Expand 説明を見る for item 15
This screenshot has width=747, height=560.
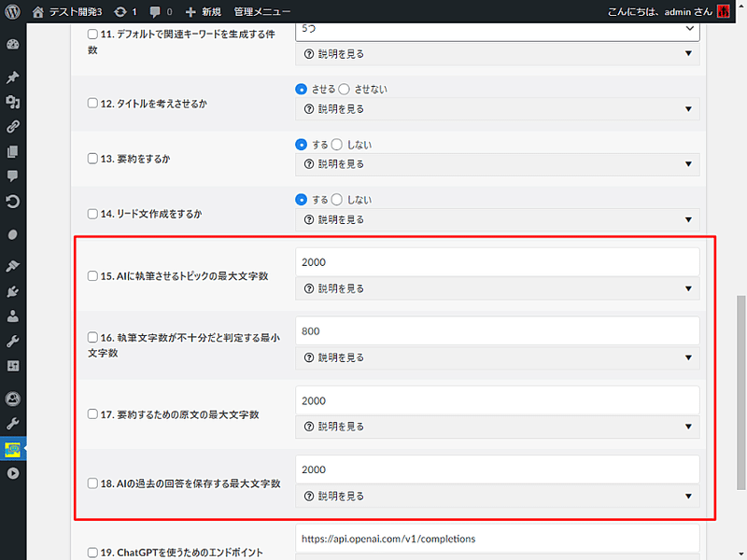tap(498, 288)
